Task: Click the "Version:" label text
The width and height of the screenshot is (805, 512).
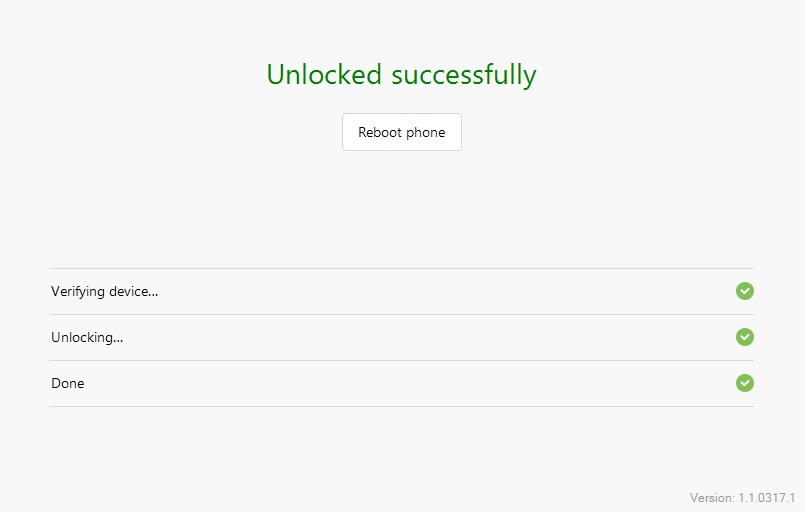Action: (712, 497)
